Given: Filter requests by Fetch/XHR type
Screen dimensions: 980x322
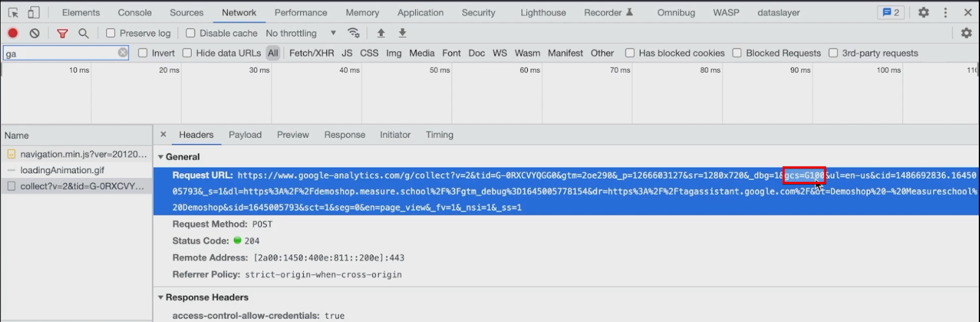Looking at the screenshot, I should (x=312, y=53).
